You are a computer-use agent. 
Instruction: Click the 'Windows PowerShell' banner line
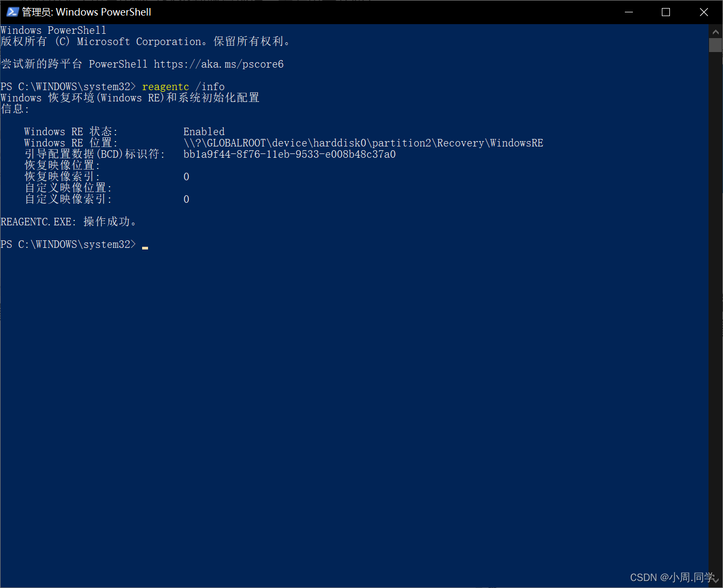tap(54, 30)
